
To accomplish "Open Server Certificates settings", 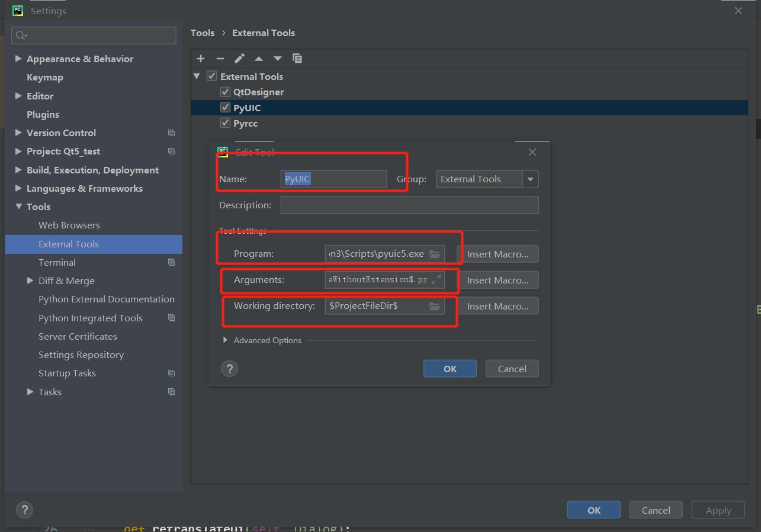I will [x=78, y=336].
